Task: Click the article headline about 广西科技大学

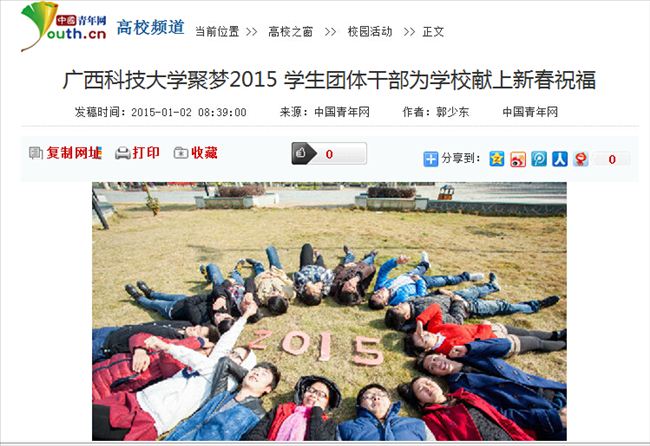Action: click(329, 80)
